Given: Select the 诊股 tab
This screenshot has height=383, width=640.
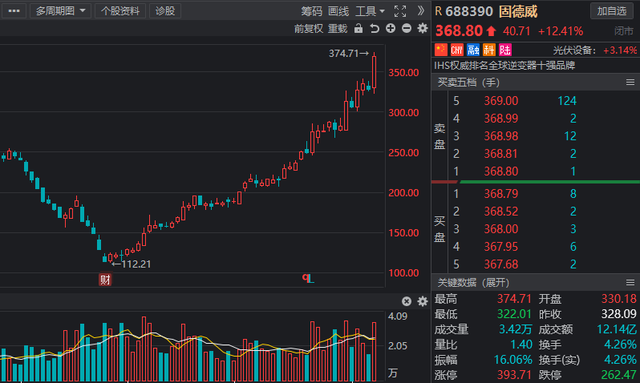Looking at the screenshot, I should point(165,11).
